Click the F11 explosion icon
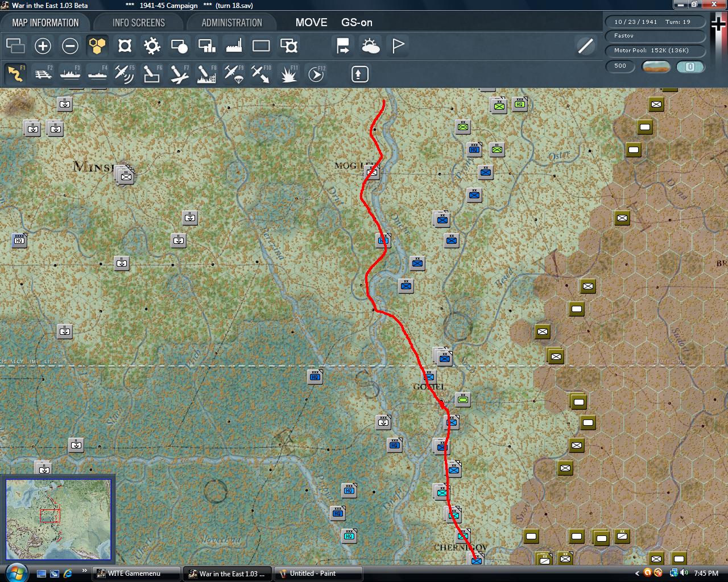The height and width of the screenshot is (582, 728). pyautogui.click(x=289, y=74)
